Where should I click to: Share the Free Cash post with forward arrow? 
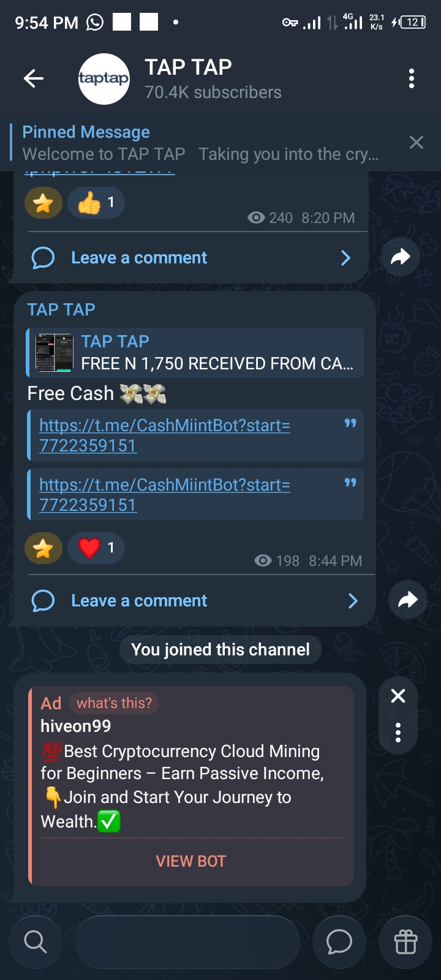point(408,600)
